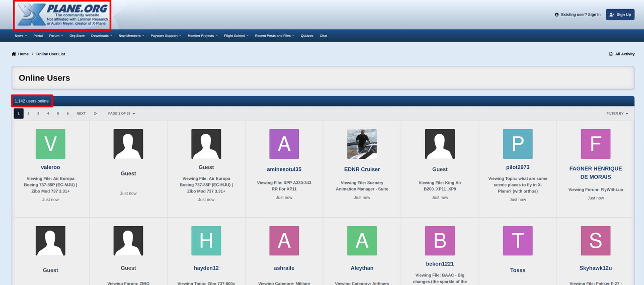Click Online User List breadcrumb
644x285 pixels.
(51, 54)
